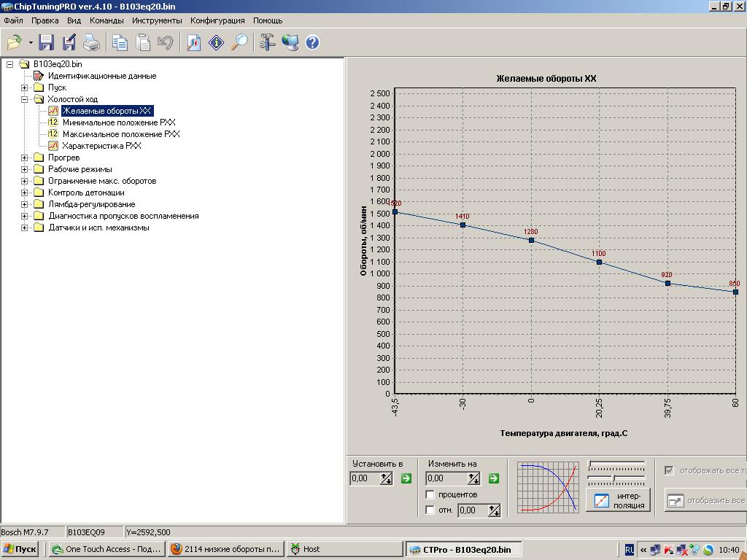Viewport: 747px width, 560px height.
Task: Click the copy icon in toolbar
Action: (120, 43)
